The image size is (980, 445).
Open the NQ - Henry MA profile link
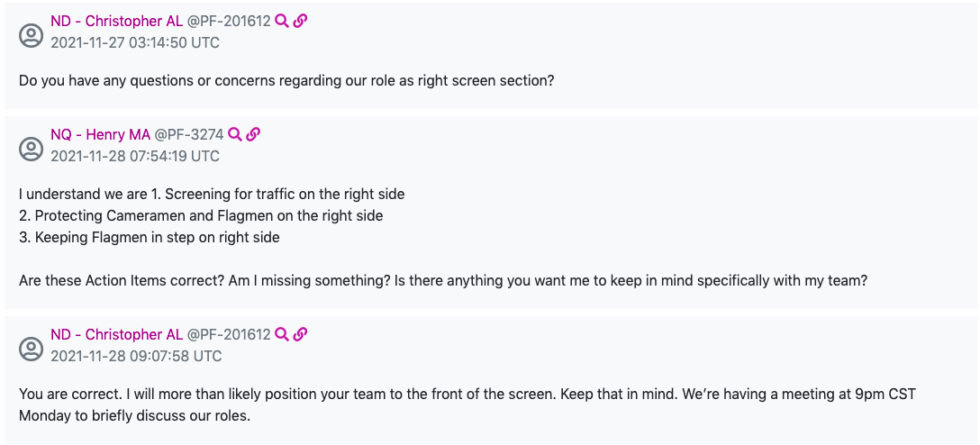100,134
